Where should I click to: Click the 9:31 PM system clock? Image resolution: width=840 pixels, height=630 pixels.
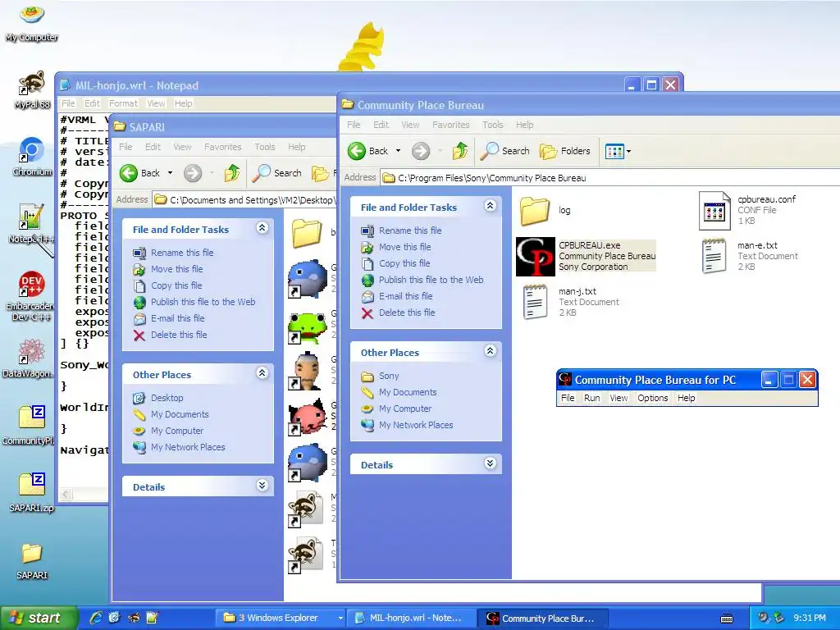[810, 618]
